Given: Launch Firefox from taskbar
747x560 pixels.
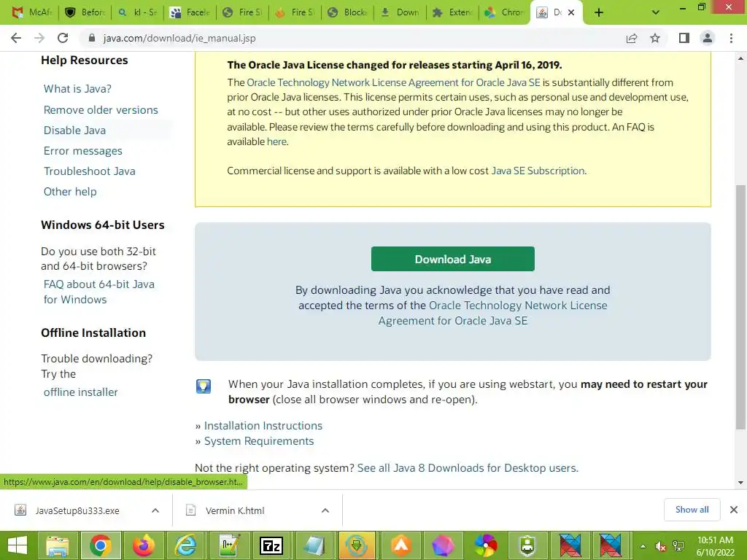Looking at the screenshot, I should (143, 545).
